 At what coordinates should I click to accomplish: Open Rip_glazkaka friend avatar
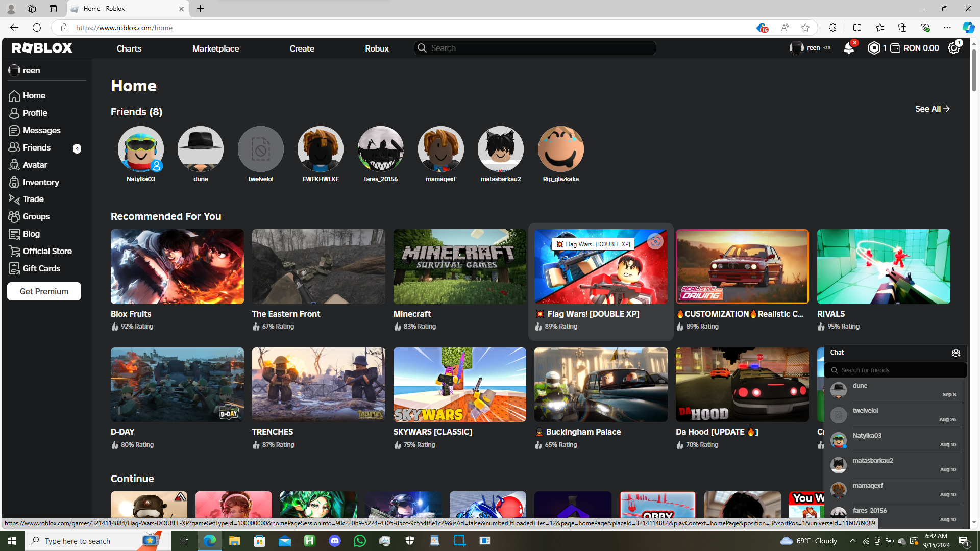(561, 149)
